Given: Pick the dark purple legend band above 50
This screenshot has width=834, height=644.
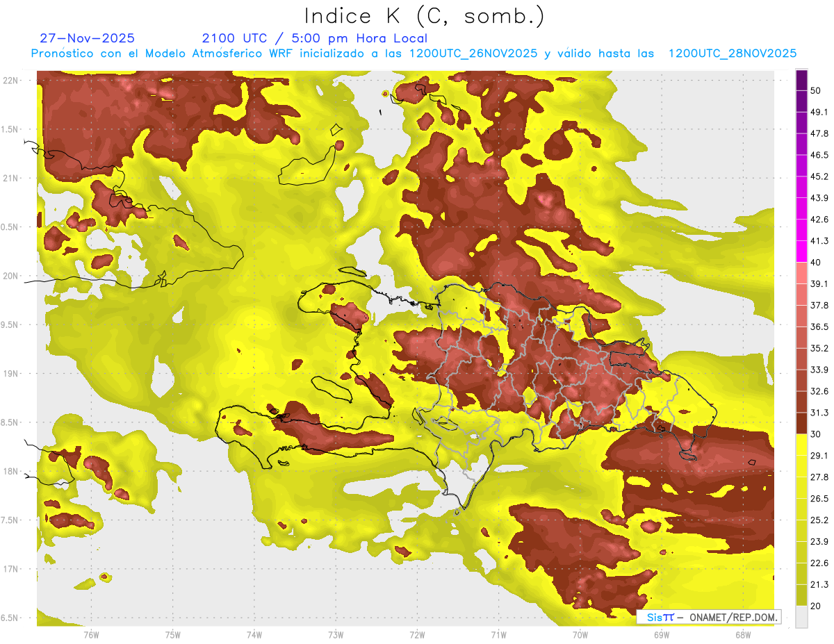Looking at the screenshot, I should pyautogui.click(x=801, y=80).
